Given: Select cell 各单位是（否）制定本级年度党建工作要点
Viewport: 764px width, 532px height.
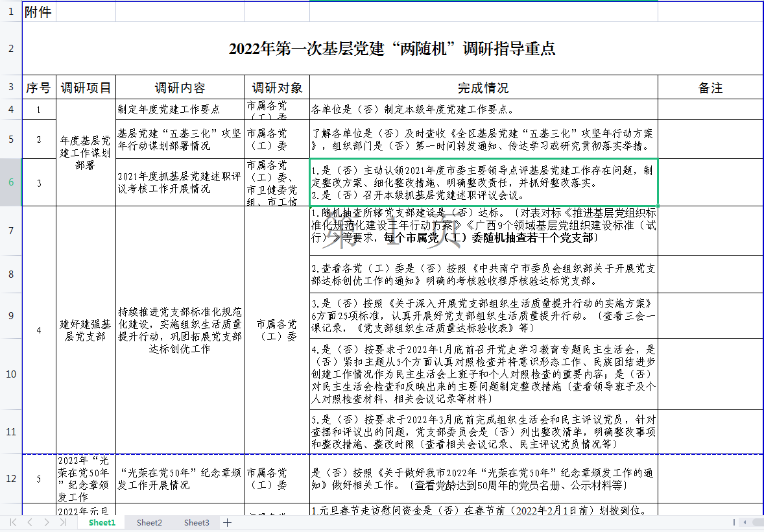Looking at the screenshot, I should [483, 109].
